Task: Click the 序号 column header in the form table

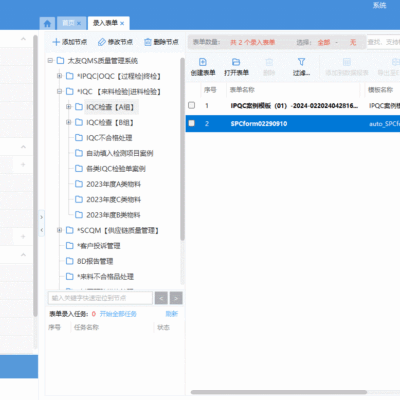Action: pyautogui.click(x=210, y=90)
